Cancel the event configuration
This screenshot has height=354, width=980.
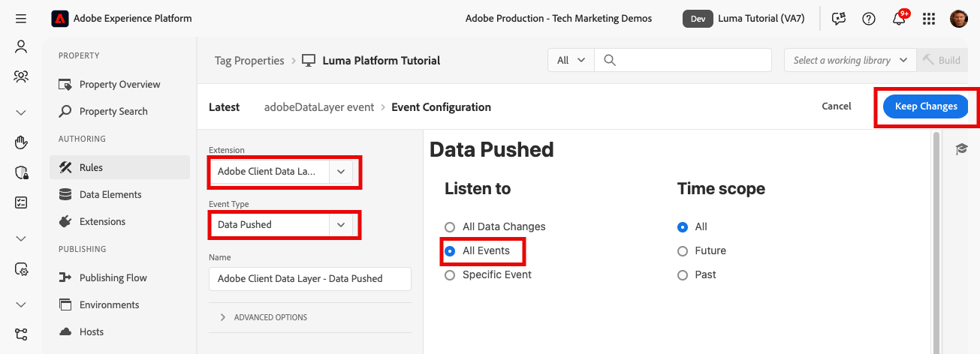click(836, 106)
